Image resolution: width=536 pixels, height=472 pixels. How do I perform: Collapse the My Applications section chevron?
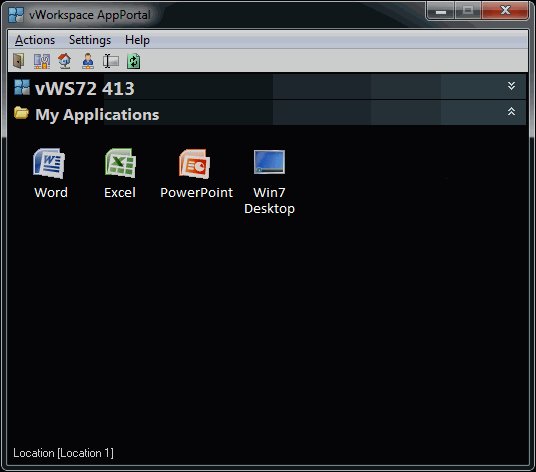[511, 111]
